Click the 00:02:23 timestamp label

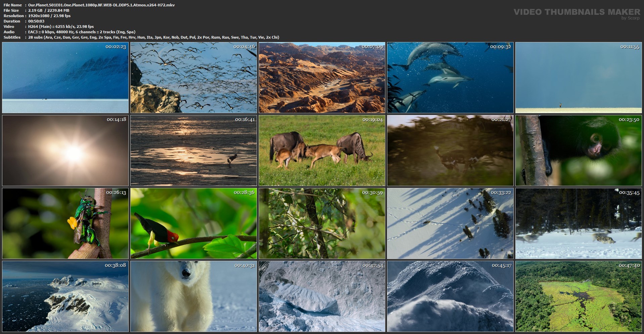tap(116, 47)
